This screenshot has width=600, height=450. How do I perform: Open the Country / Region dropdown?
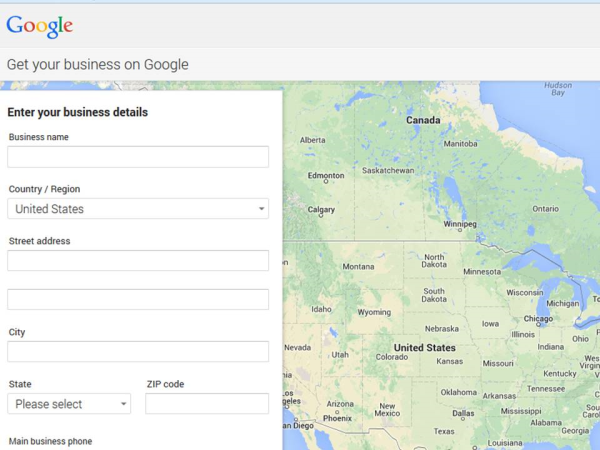tap(138, 209)
